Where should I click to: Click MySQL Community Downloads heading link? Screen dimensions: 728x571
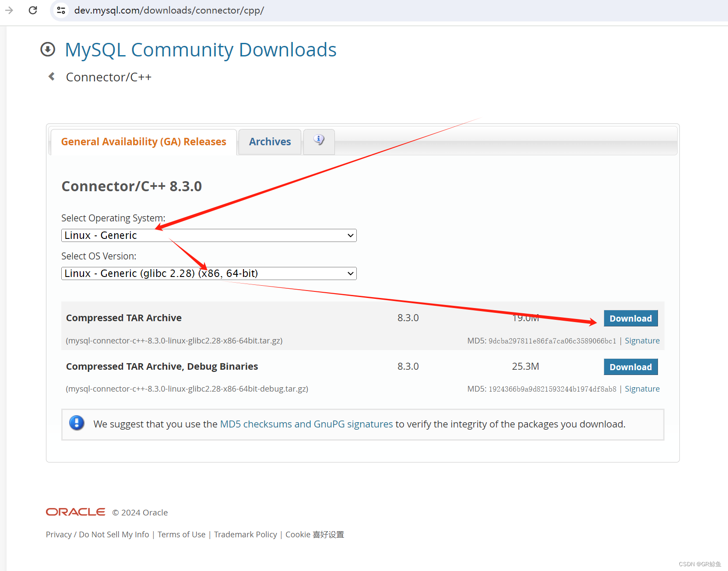coord(200,50)
